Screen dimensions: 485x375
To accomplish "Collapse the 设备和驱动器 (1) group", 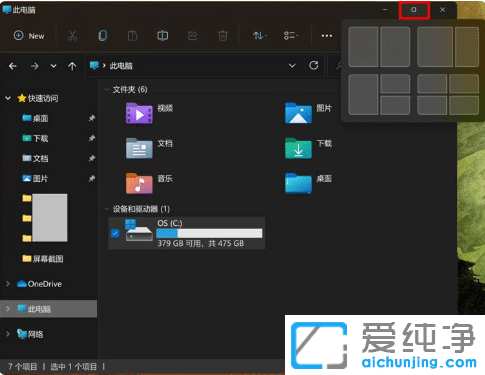I will [x=107, y=209].
